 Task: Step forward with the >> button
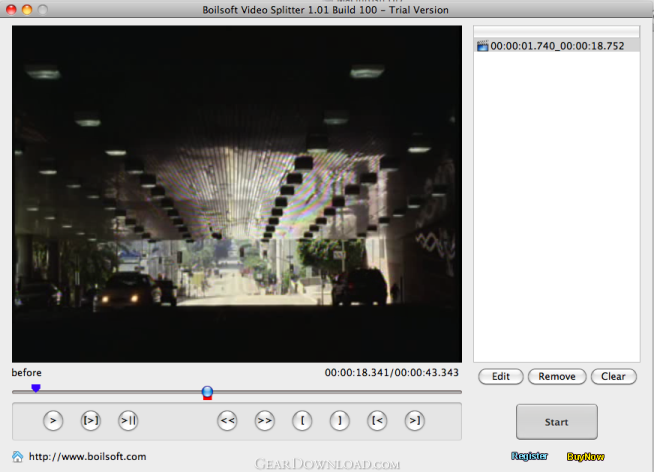tap(265, 420)
